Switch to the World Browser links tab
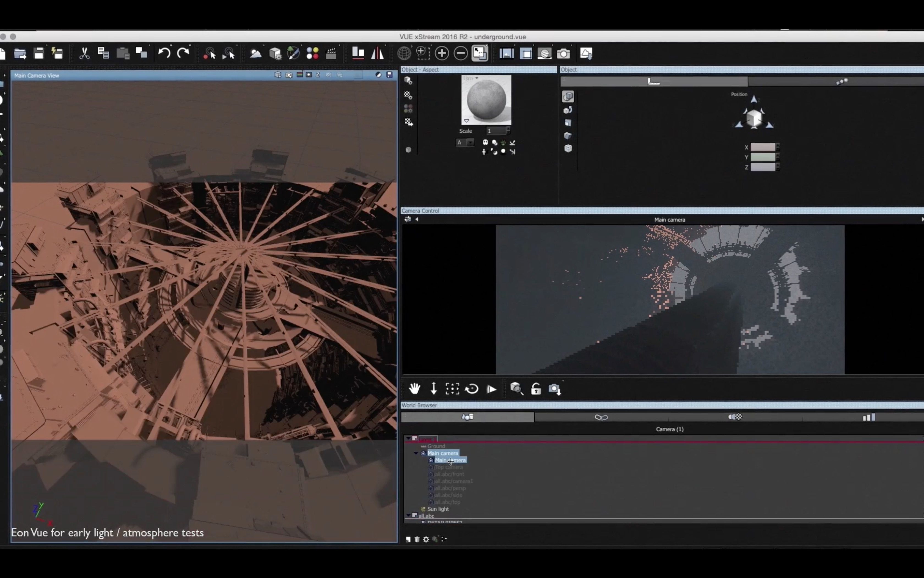The width and height of the screenshot is (924, 578). 601,417
